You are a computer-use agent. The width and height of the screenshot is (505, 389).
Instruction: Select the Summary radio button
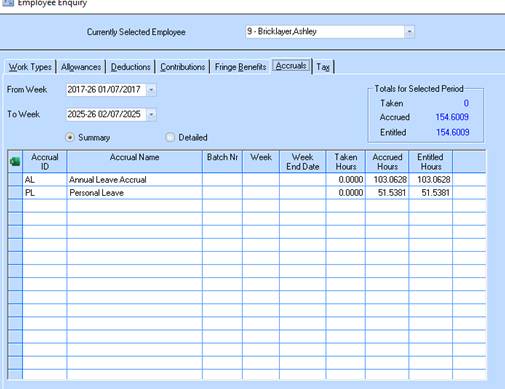point(70,137)
